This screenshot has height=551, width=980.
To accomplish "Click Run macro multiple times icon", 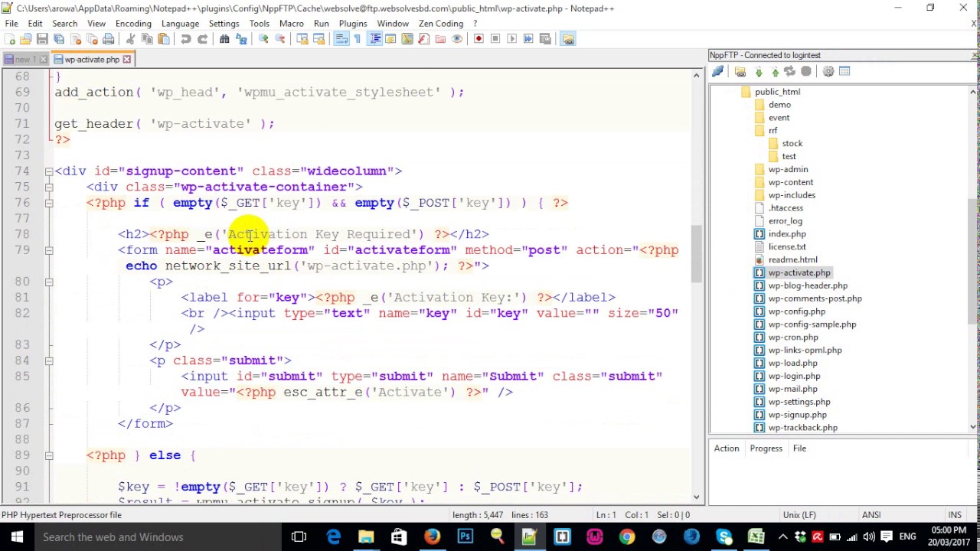I will 528,39.
